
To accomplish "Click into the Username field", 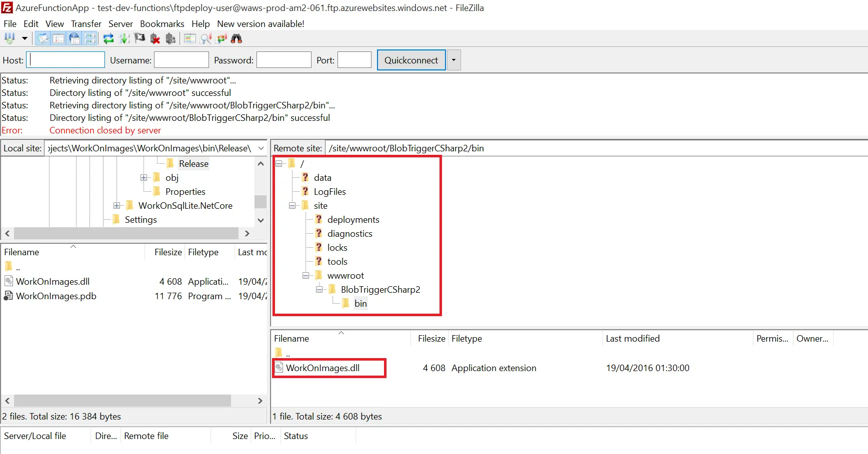I will [181, 60].
